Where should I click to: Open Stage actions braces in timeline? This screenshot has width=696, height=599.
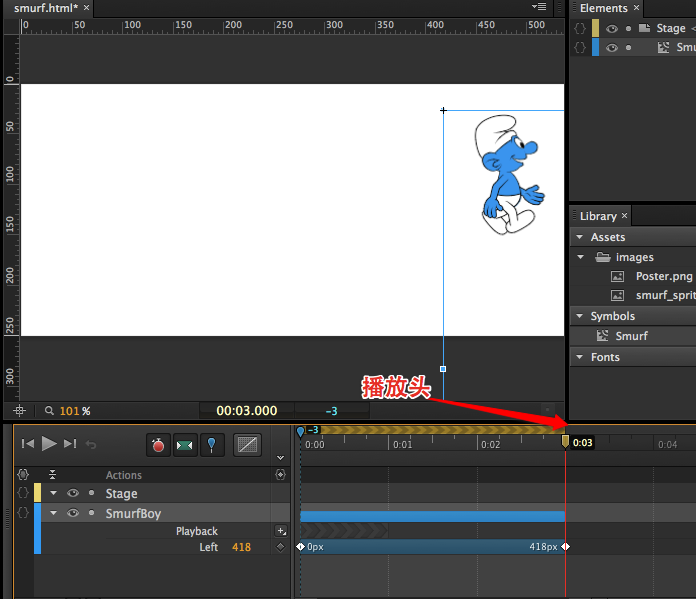[23, 493]
